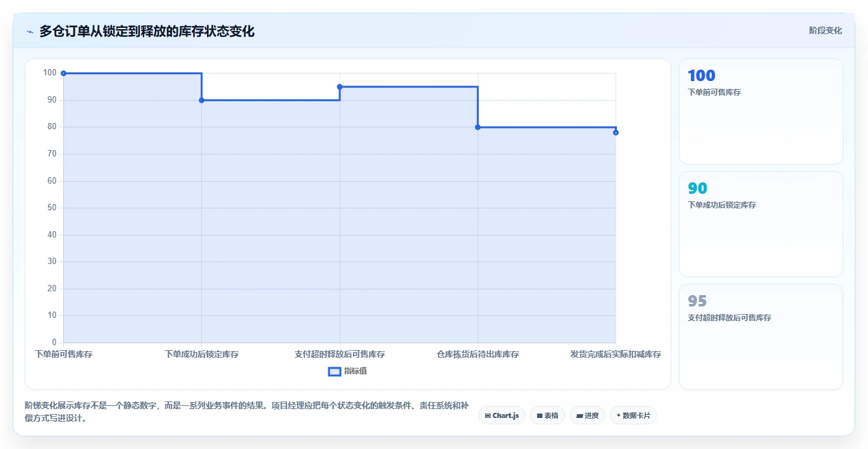Click the y-axis value 0
Screen dimensions: 868x449
pyautogui.click(x=54, y=343)
